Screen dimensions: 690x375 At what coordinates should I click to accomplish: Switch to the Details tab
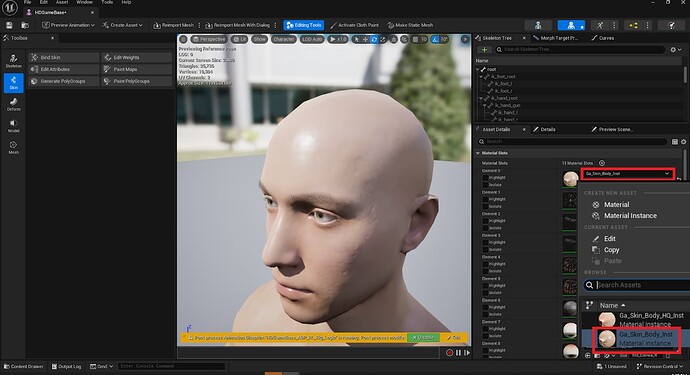(544, 129)
